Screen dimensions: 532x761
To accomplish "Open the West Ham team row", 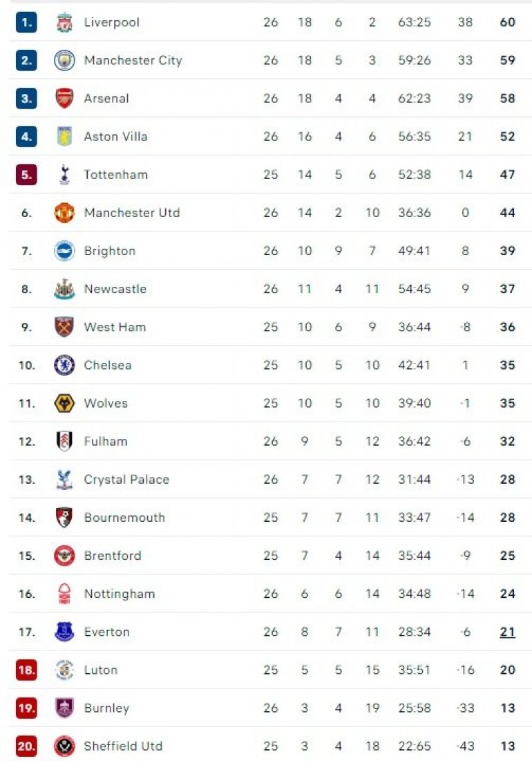I will click(x=270, y=327).
